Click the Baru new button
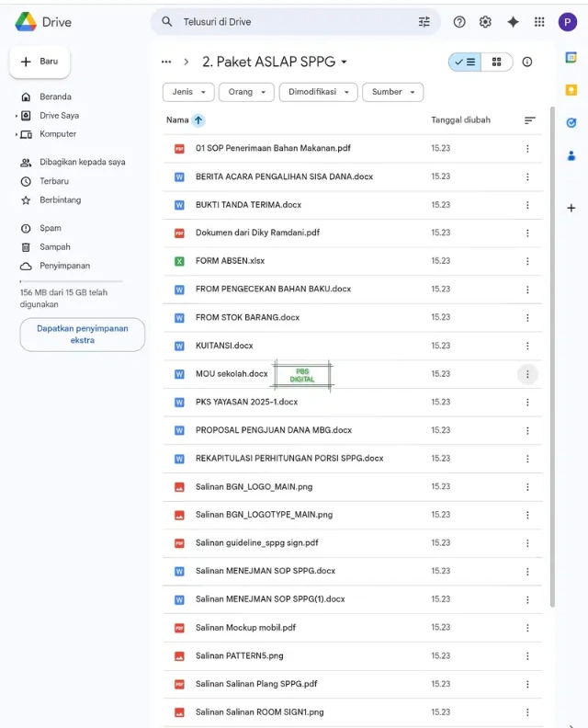This screenshot has width=588, height=728. pos(40,62)
